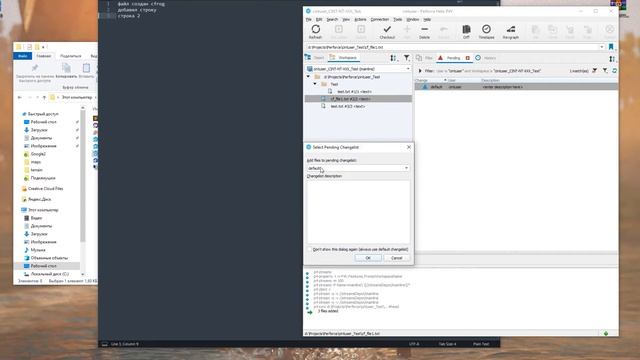The width and height of the screenshot is (640, 360).
Task: Collapse the Test folder in workspace tree
Action: [x=315, y=84]
